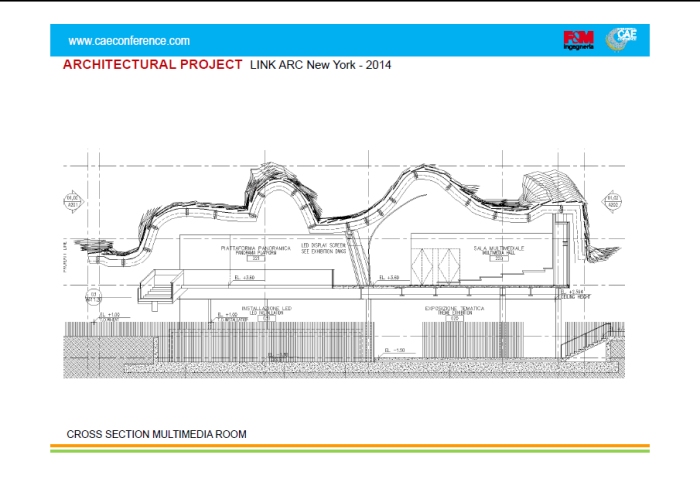Click the F&M Ingegneria logo

pyautogui.click(x=579, y=40)
